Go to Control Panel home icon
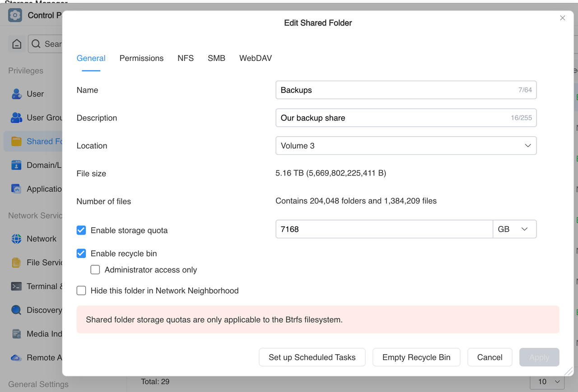Image resolution: width=578 pixels, height=392 pixels. click(x=17, y=44)
